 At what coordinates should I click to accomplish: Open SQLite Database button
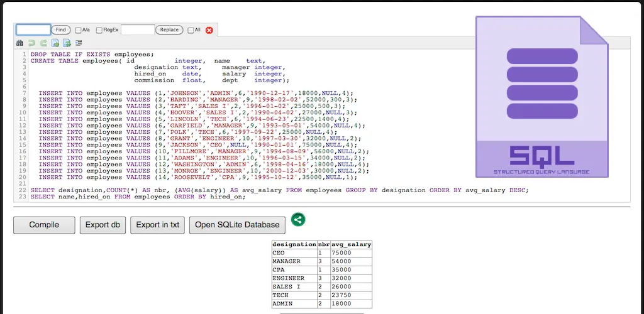pyautogui.click(x=237, y=225)
